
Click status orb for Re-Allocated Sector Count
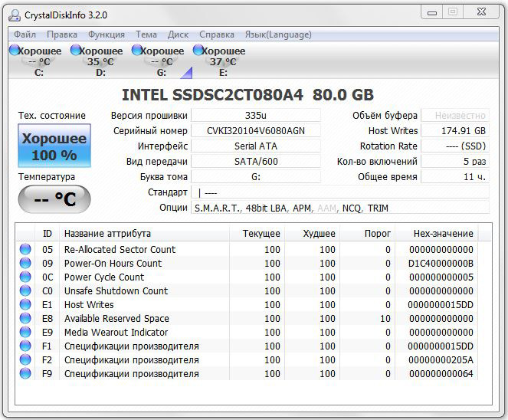click(x=25, y=249)
